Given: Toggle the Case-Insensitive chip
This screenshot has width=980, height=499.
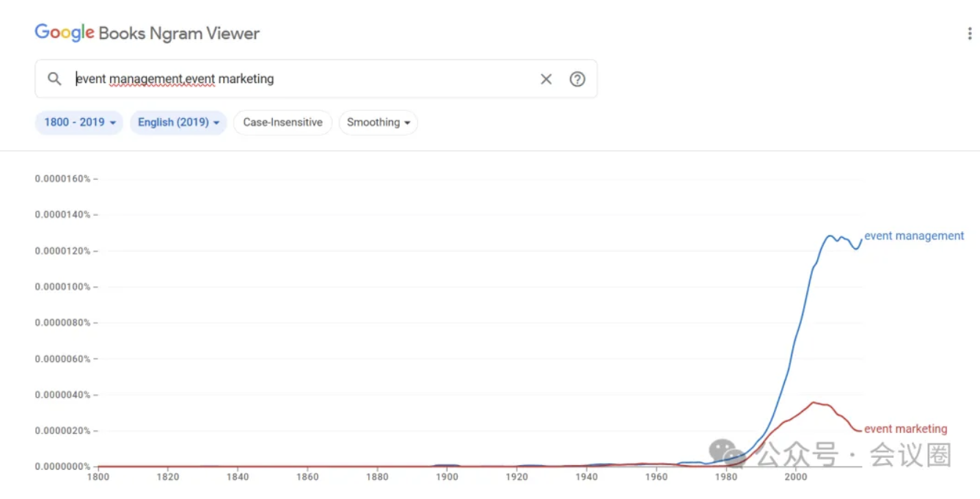Looking at the screenshot, I should pos(282,123).
